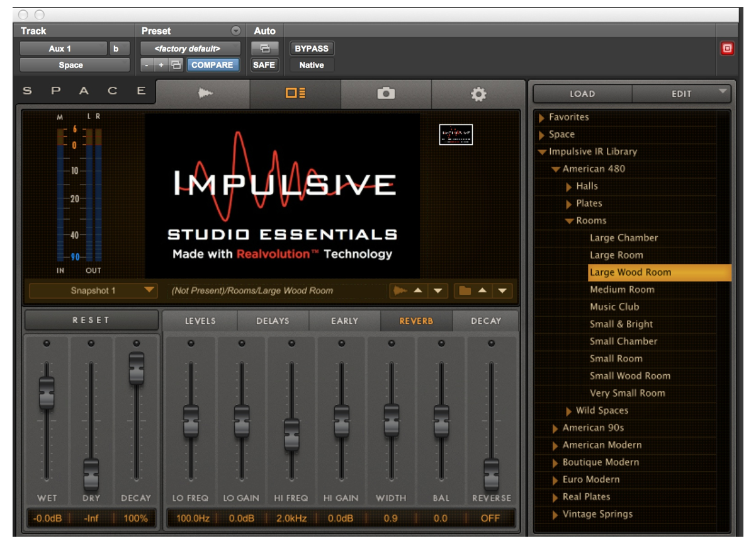Toggle the COMPARE button
Image resolution: width=756 pixels, height=543 pixels.
pyautogui.click(x=212, y=65)
